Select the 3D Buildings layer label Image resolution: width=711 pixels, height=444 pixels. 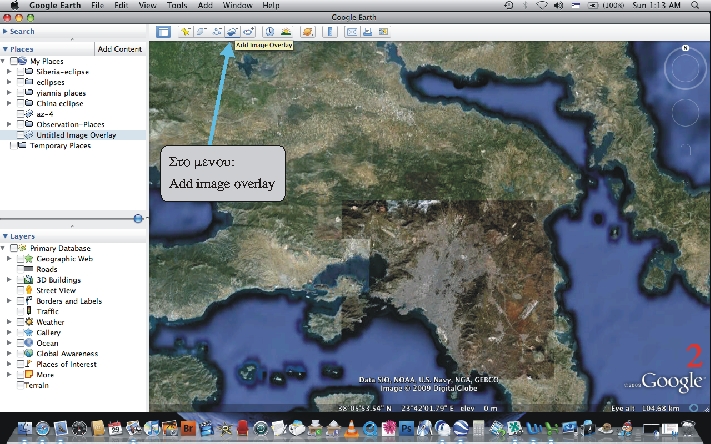coord(58,280)
